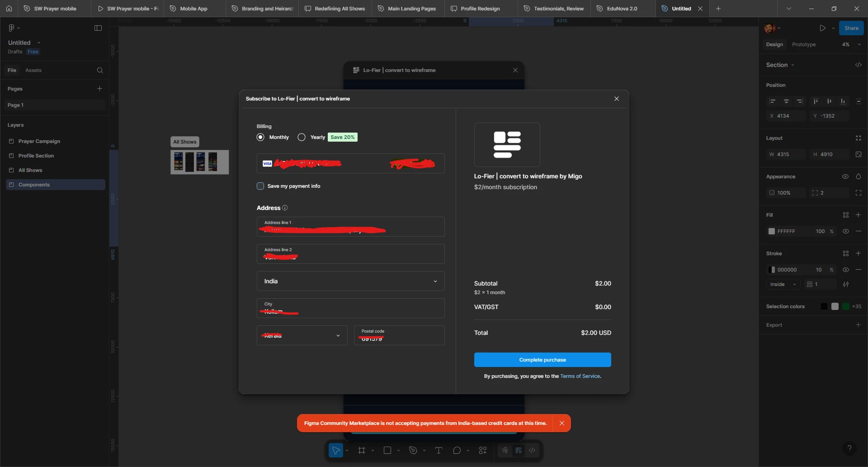
Task: Select the Pen tool
Action: tap(413, 450)
